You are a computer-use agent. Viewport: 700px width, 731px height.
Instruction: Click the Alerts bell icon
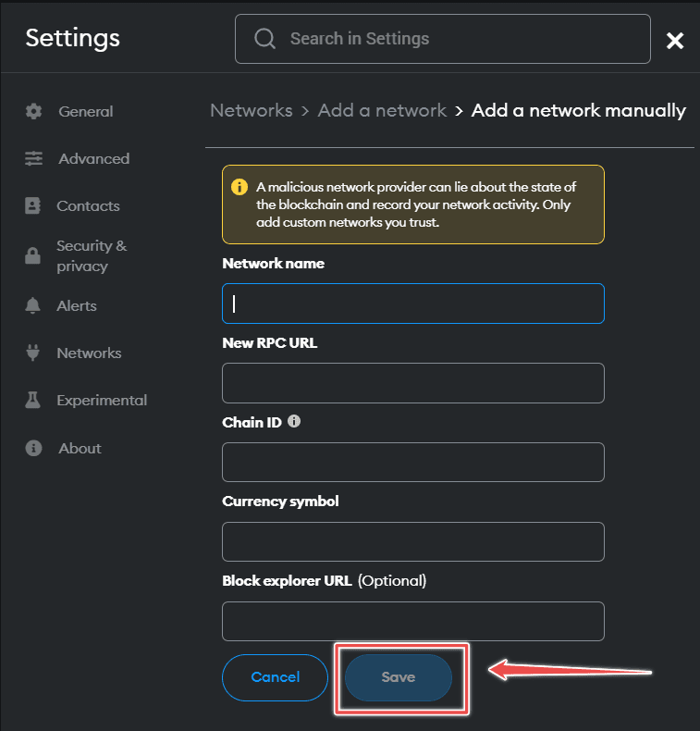pyautogui.click(x=33, y=305)
